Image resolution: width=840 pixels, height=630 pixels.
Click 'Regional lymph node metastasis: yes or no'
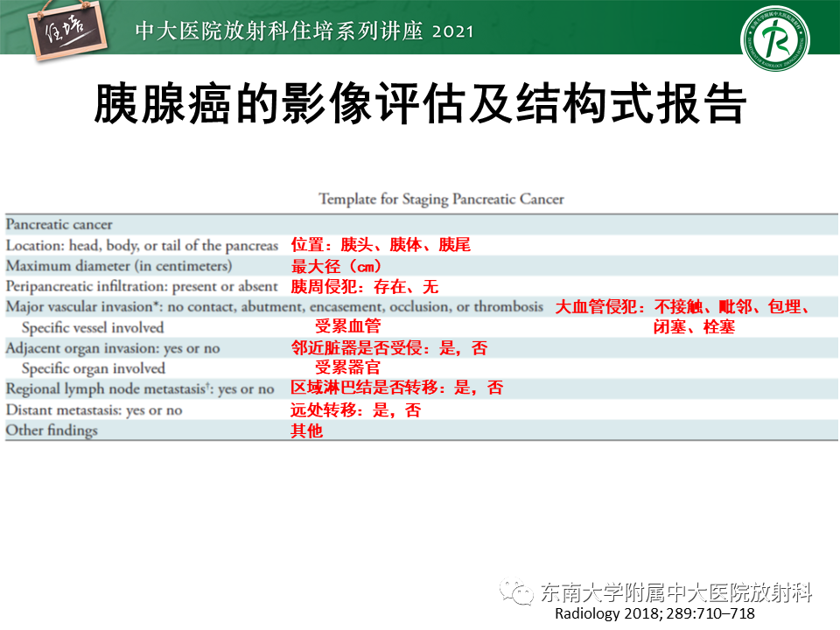(x=140, y=388)
